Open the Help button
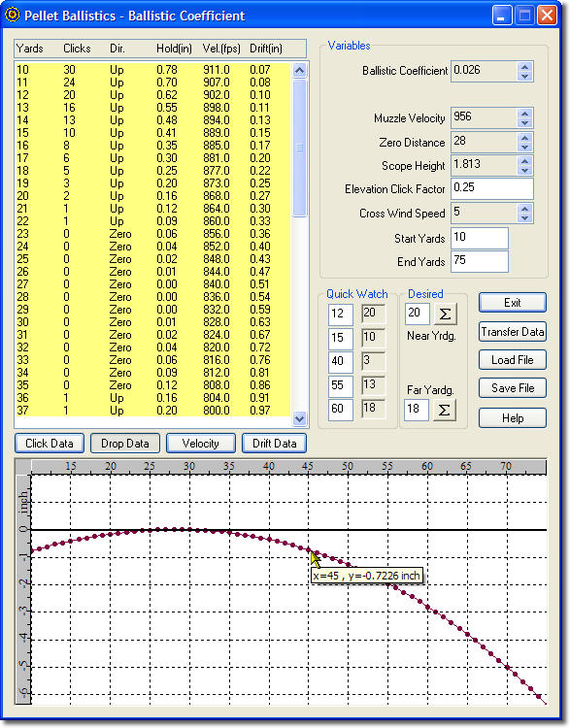The image size is (570, 728). 513,417
